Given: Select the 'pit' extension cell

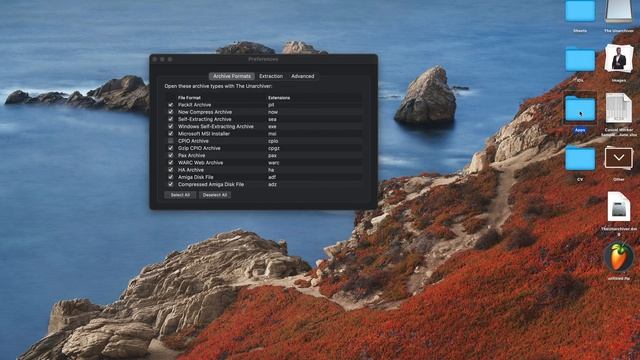Looking at the screenshot, I should pos(271,105).
